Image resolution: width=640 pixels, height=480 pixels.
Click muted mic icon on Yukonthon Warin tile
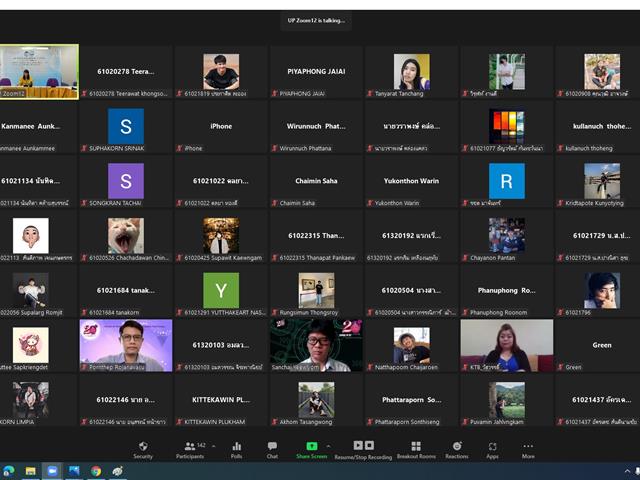370,203
